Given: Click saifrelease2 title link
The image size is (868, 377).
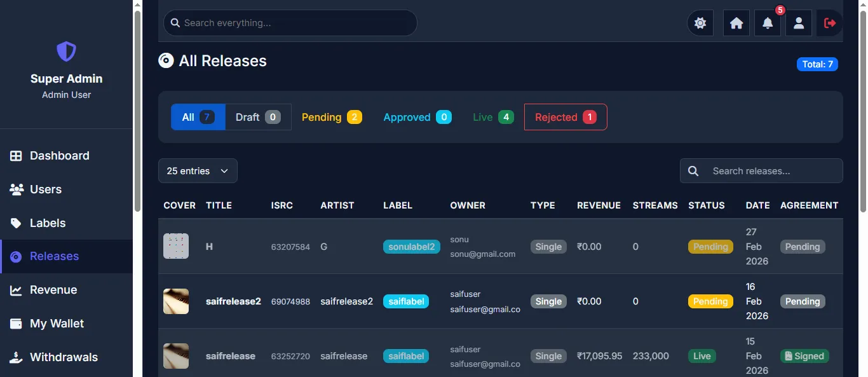Looking at the screenshot, I should pyautogui.click(x=233, y=301).
